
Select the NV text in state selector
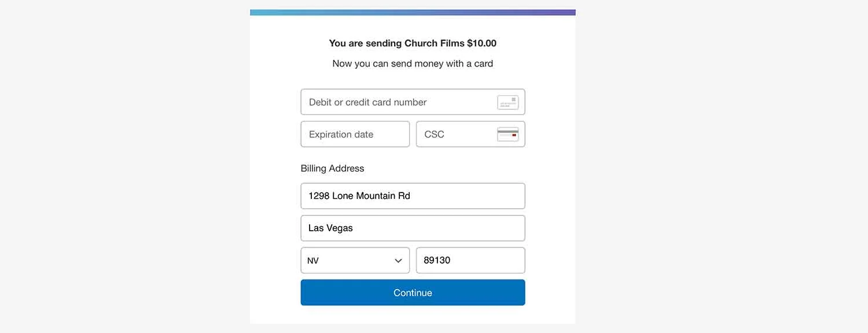313,261
